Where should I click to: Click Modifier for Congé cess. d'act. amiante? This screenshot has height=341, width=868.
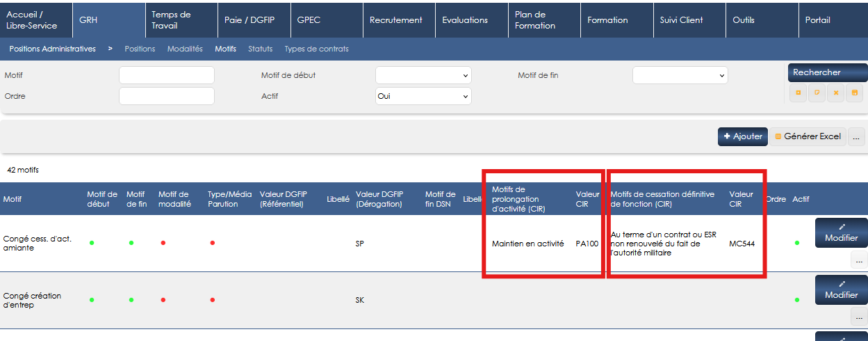point(841,232)
